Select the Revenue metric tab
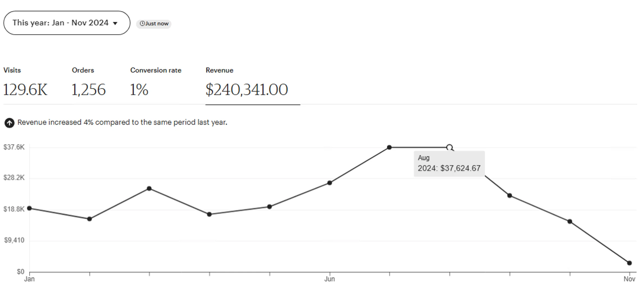 (x=247, y=83)
